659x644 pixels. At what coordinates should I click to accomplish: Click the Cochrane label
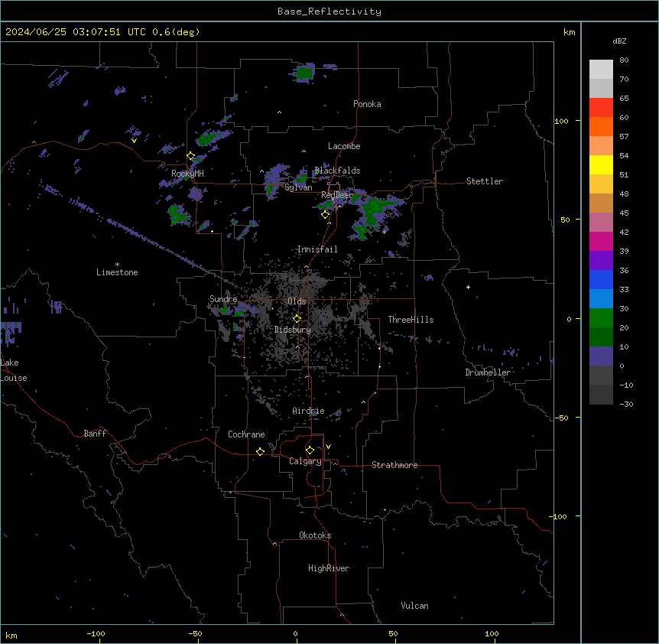pos(246,434)
